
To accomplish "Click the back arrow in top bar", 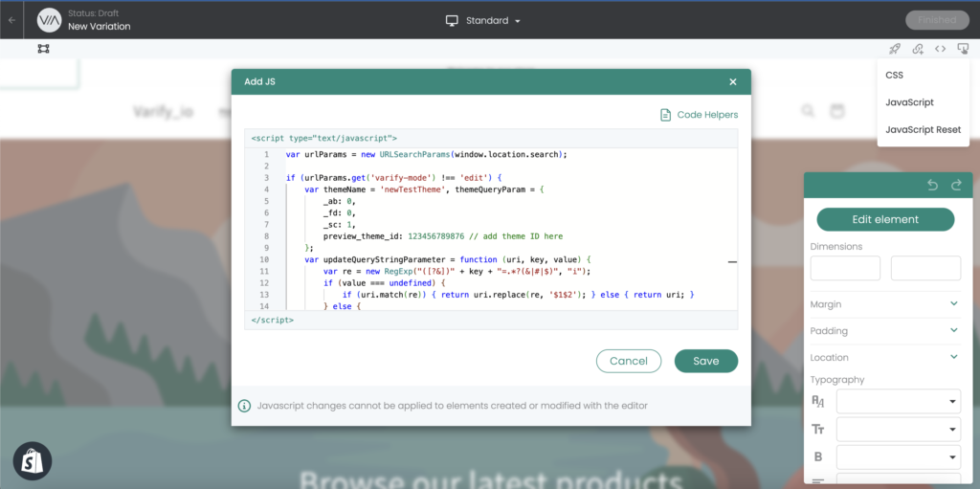I will click(x=11, y=20).
